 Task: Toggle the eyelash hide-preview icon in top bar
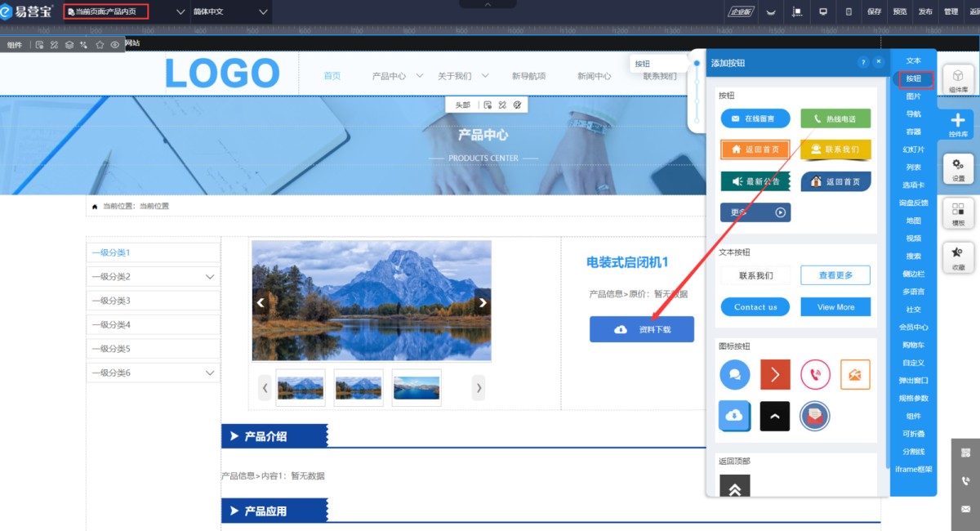tap(771, 12)
